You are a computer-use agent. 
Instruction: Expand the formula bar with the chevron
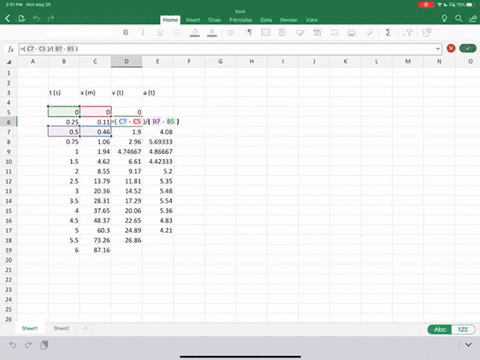point(438,49)
